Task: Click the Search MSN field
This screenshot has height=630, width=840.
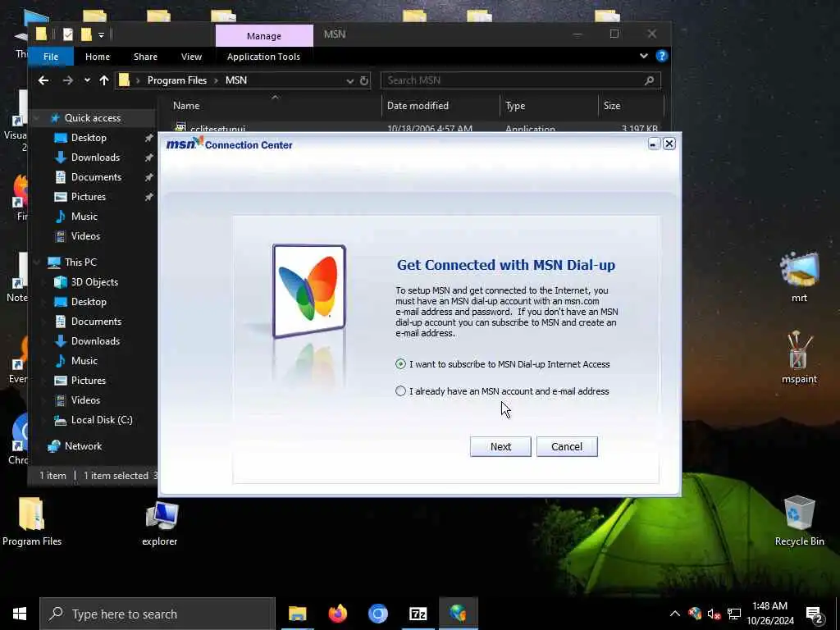Action: (x=521, y=80)
